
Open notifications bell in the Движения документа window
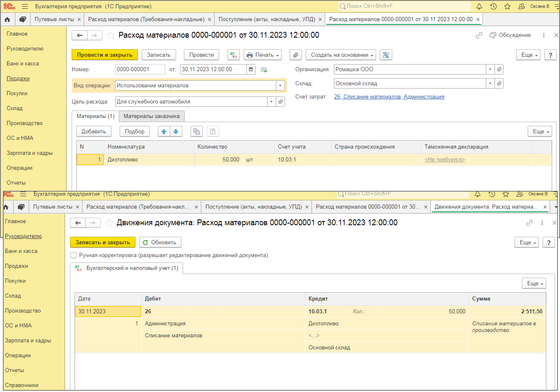coord(478,194)
